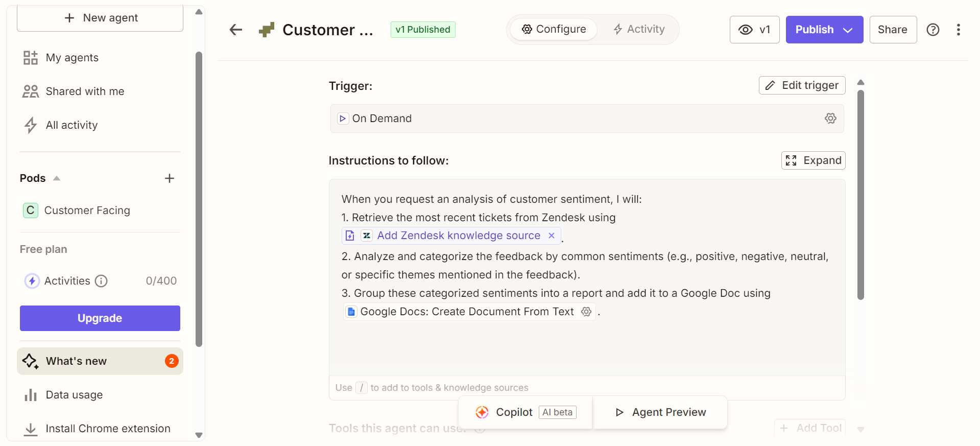Click the Upgrade button
Screen dimensions: 980x446
[x=100, y=318]
